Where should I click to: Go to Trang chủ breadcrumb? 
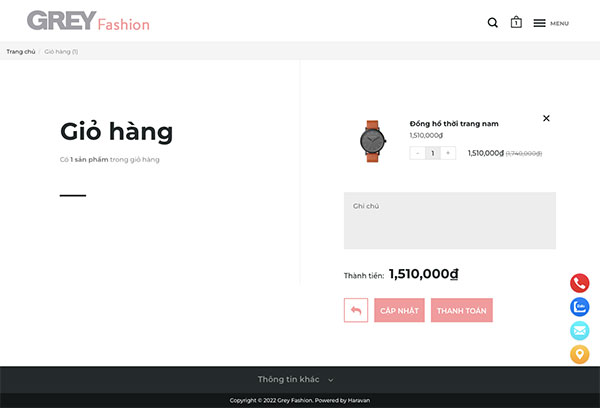click(x=21, y=52)
